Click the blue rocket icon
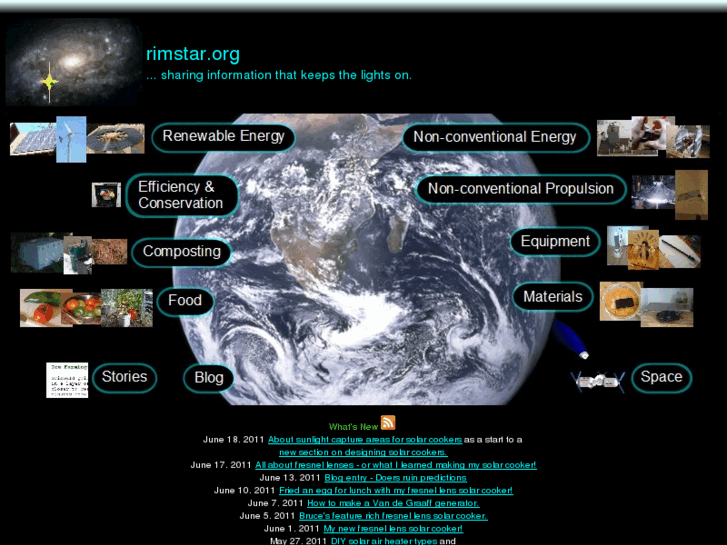The image size is (727, 545). tap(570, 340)
